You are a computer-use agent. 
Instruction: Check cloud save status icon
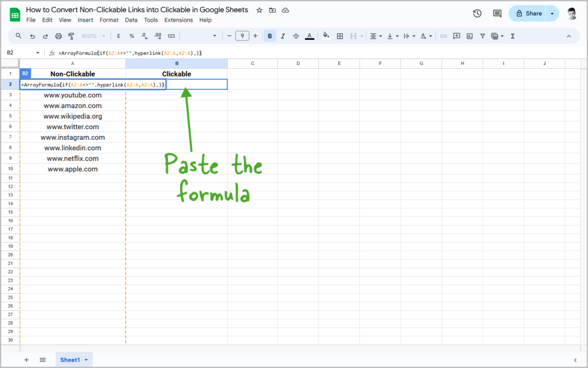point(285,10)
